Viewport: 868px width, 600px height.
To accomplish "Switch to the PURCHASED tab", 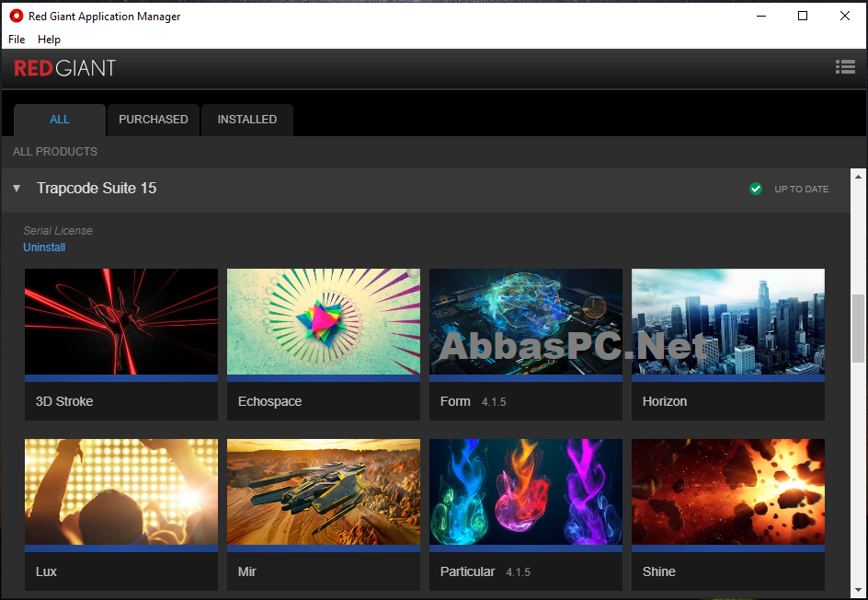I will pyautogui.click(x=154, y=120).
